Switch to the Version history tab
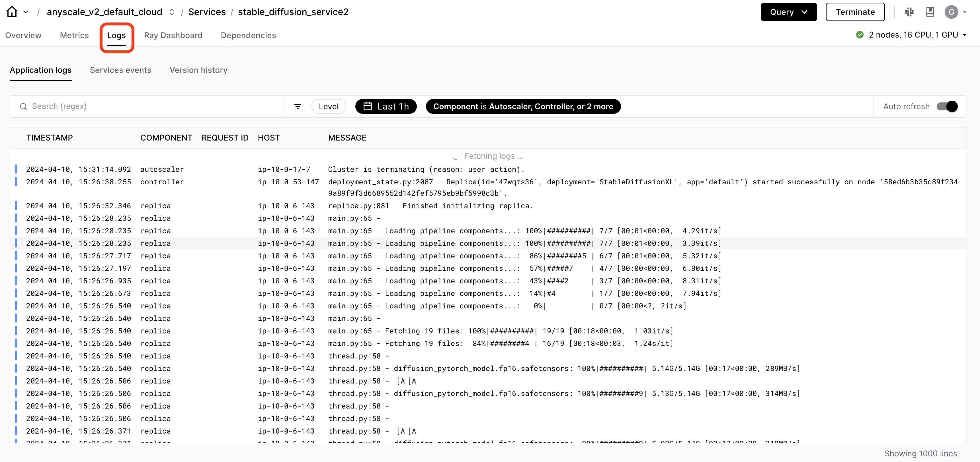This screenshot has height=462, width=980. (x=198, y=70)
